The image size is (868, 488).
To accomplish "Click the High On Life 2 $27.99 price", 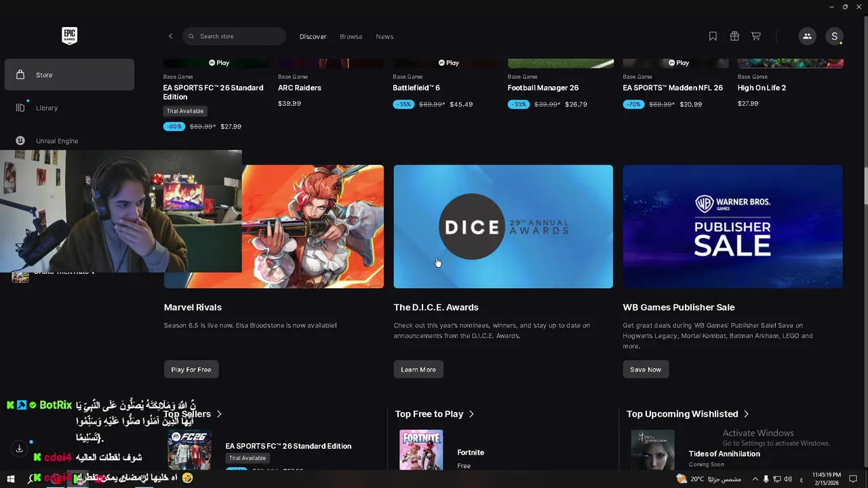I will (x=748, y=104).
